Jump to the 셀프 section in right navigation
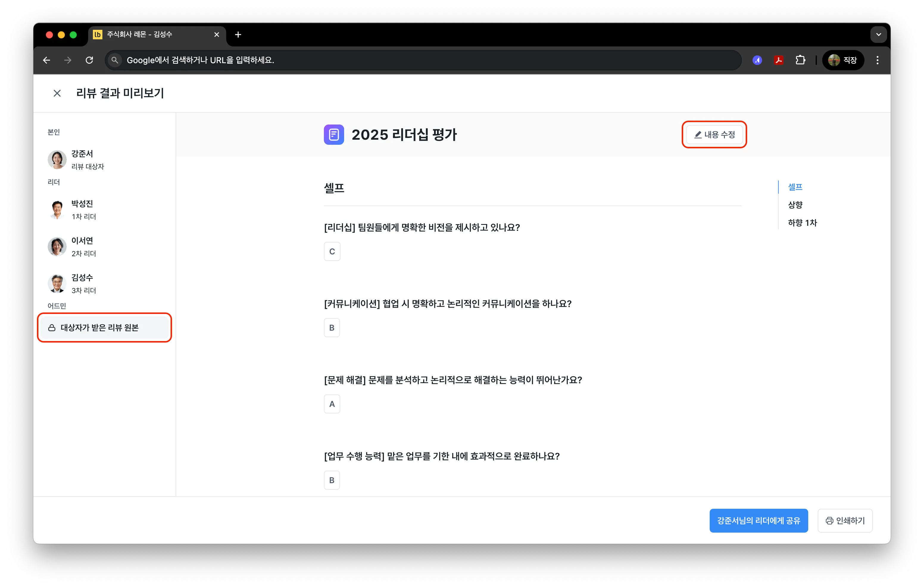 coord(795,187)
